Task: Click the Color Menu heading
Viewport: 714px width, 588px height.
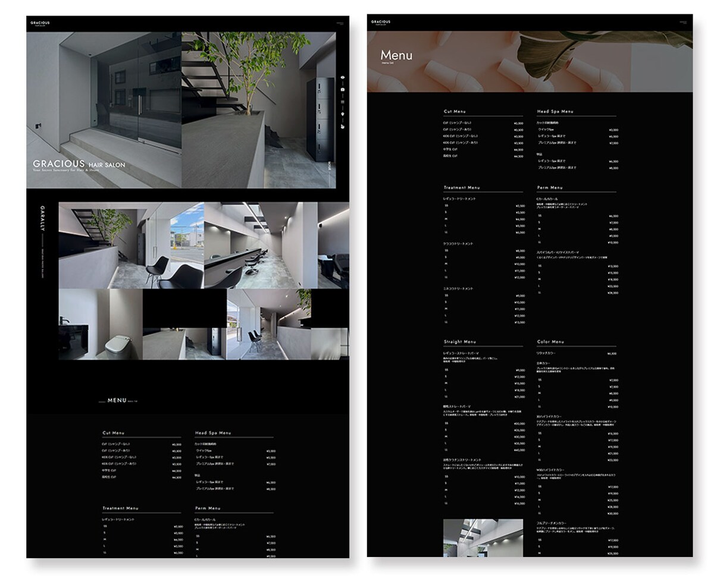Action: point(550,342)
